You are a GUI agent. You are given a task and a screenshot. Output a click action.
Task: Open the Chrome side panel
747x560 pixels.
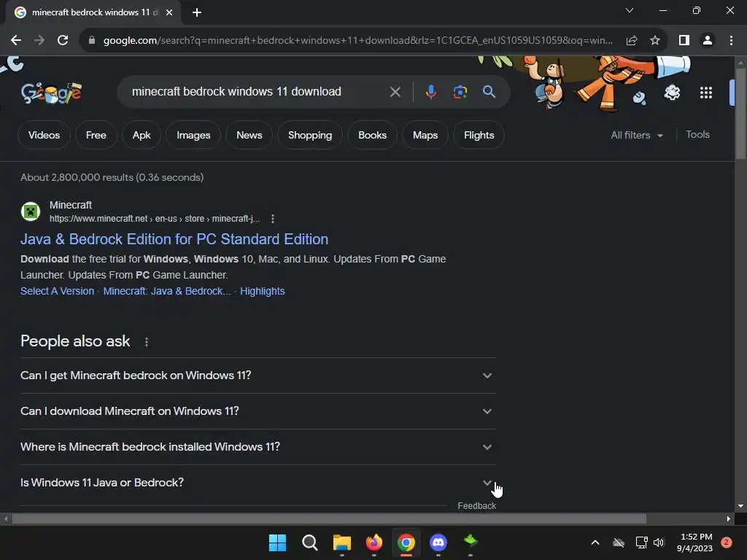(x=684, y=41)
